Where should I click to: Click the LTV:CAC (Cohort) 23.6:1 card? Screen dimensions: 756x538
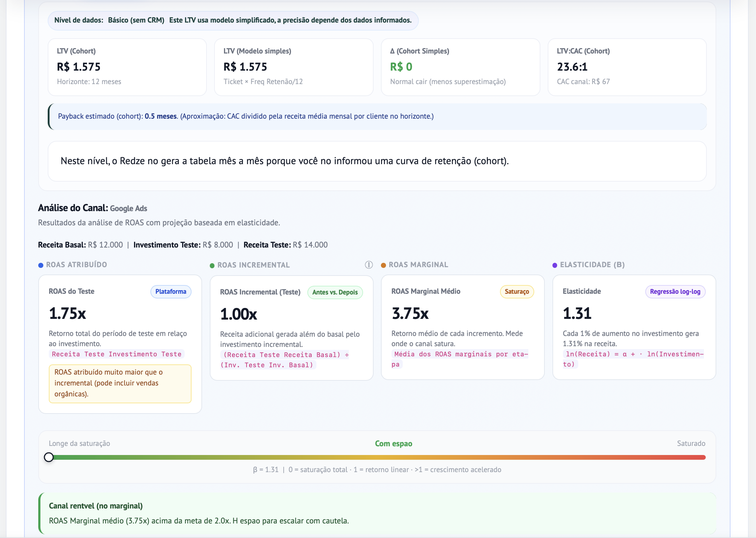(x=627, y=67)
